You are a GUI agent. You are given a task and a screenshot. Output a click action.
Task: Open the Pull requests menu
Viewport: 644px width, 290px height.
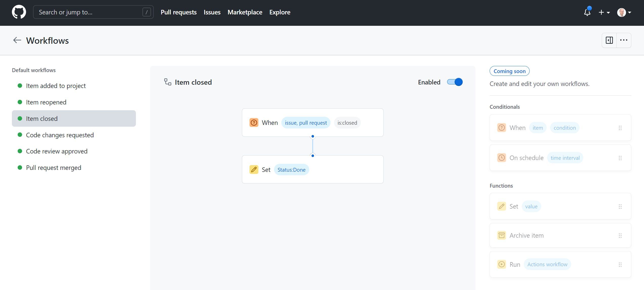tap(178, 12)
